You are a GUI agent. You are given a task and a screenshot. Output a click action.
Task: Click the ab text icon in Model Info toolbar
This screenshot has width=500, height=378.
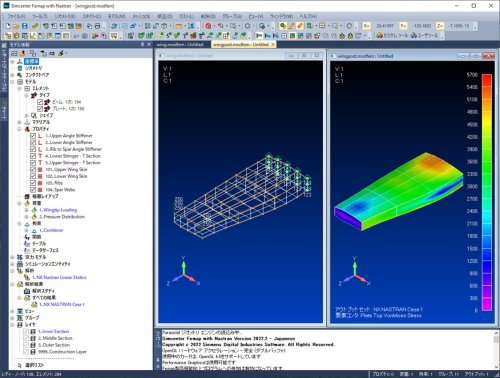tap(52, 53)
